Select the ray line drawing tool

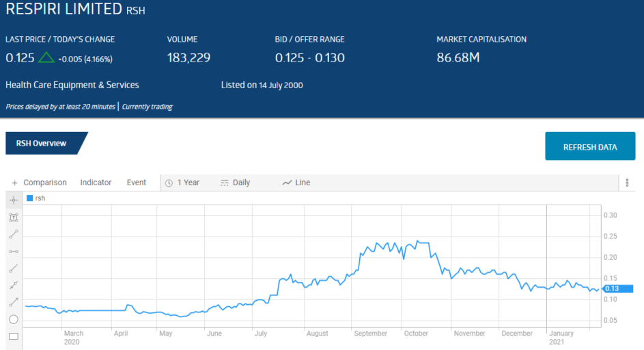coord(14,269)
